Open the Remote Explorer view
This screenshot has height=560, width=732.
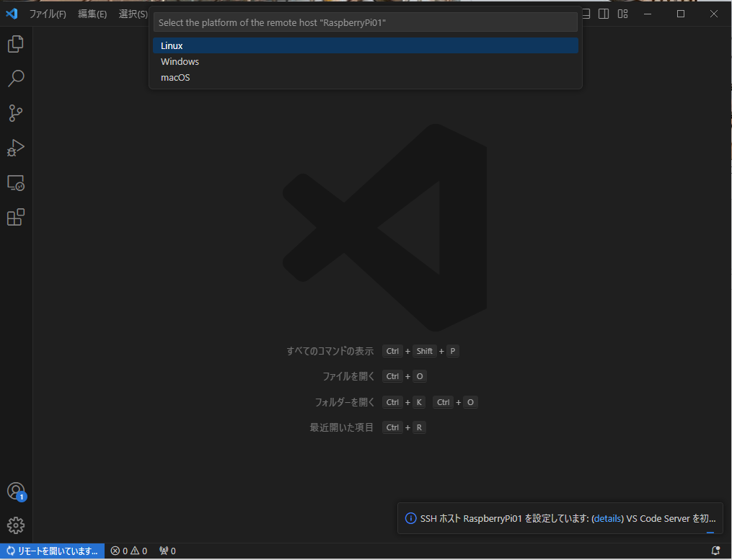tap(16, 183)
